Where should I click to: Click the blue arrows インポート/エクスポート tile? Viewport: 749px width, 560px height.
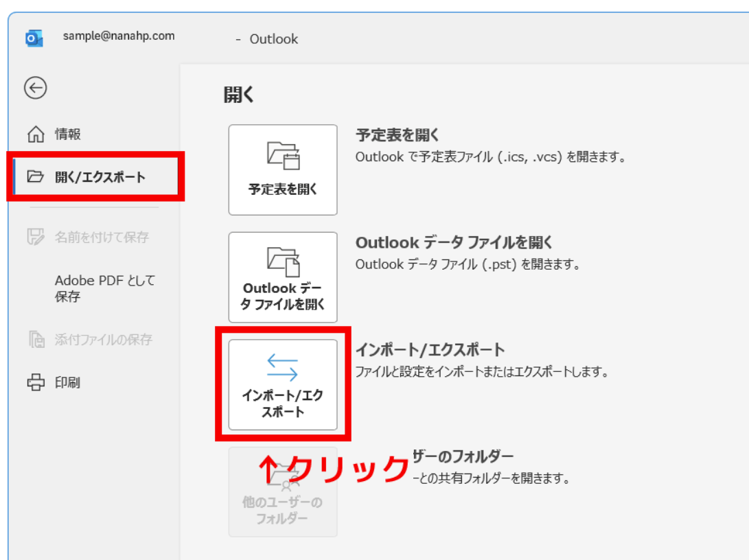(283, 384)
